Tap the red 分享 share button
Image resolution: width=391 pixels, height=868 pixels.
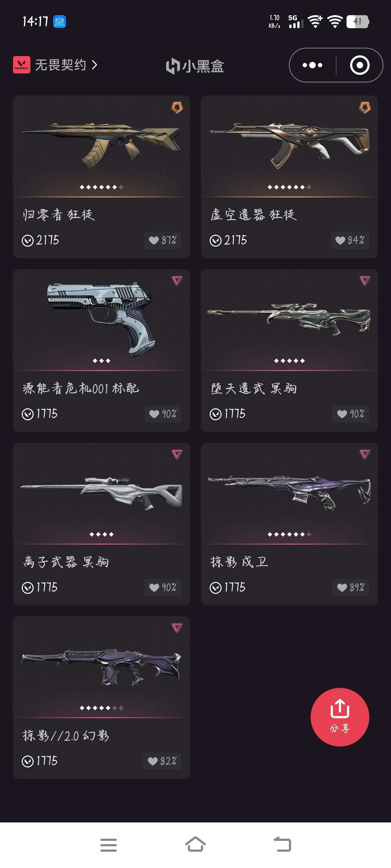[340, 717]
